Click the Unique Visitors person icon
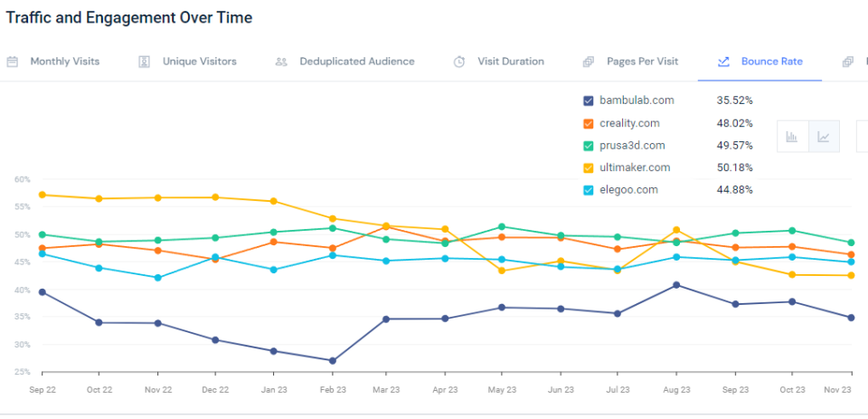868x419 pixels. 144,62
